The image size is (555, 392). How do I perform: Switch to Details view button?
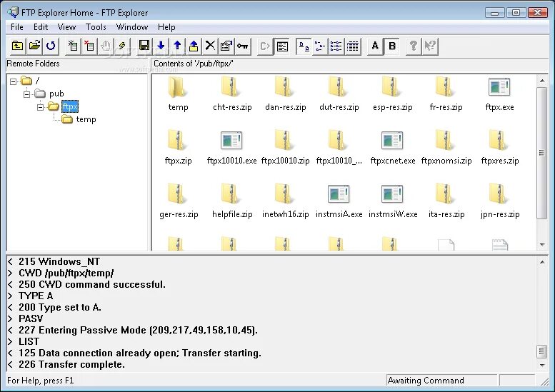353,46
